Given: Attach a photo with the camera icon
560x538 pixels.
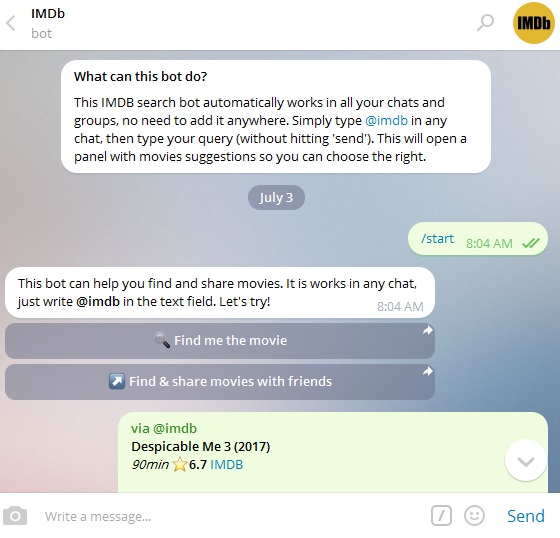Looking at the screenshot, I should pos(15,516).
